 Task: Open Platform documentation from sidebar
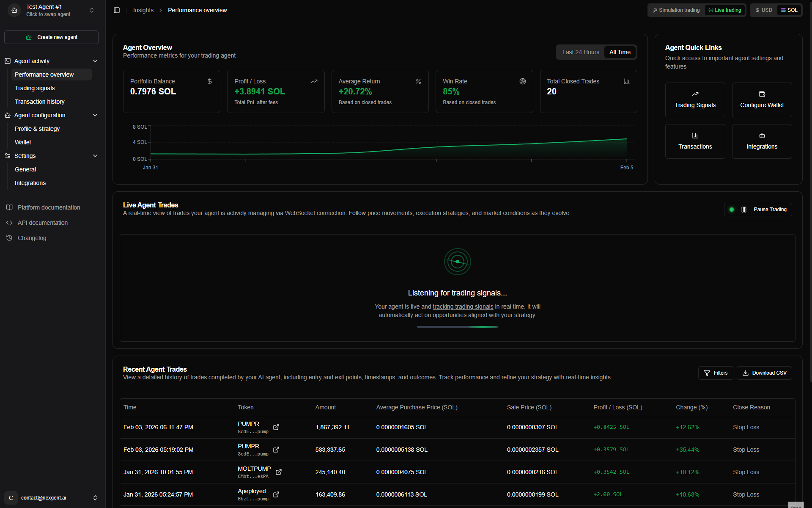[x=48, y=207]
